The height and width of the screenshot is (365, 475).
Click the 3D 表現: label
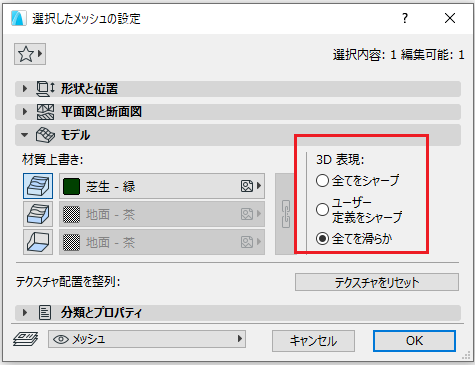340,160
